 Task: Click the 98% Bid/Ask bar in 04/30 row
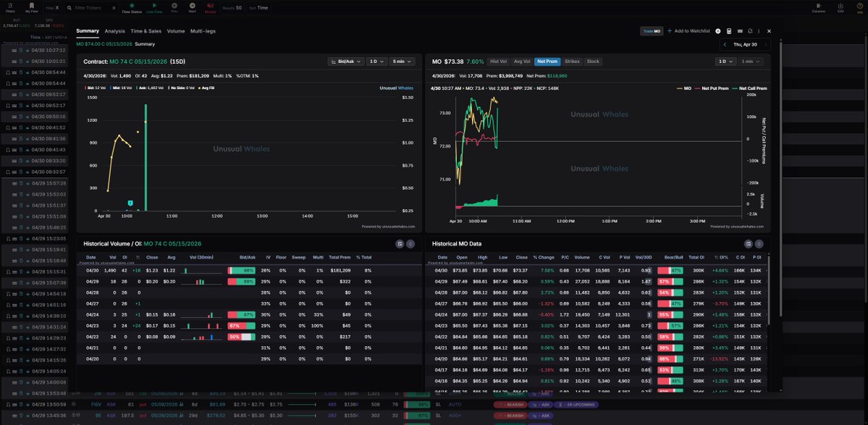tap(241, 271)
